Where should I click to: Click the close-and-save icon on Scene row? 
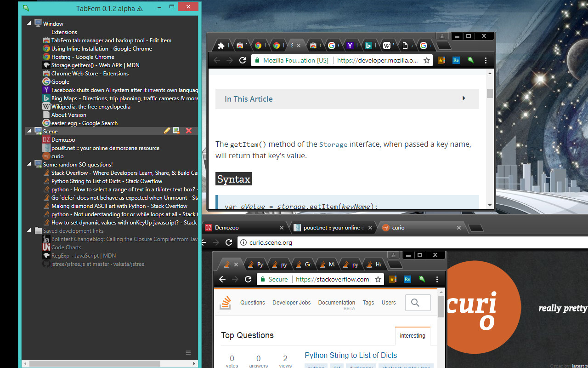coord(176,131)
